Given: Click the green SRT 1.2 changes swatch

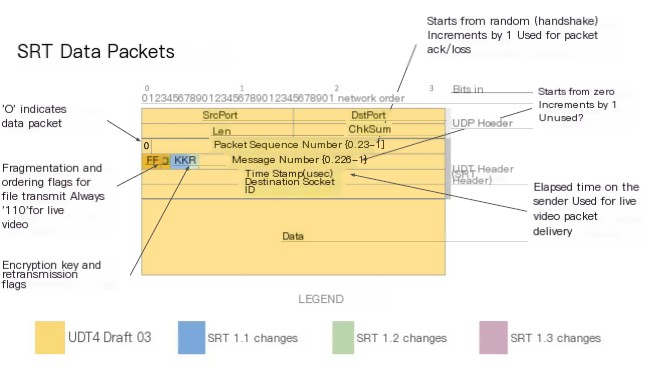Looking at the screenshot, I should [343, 337].
